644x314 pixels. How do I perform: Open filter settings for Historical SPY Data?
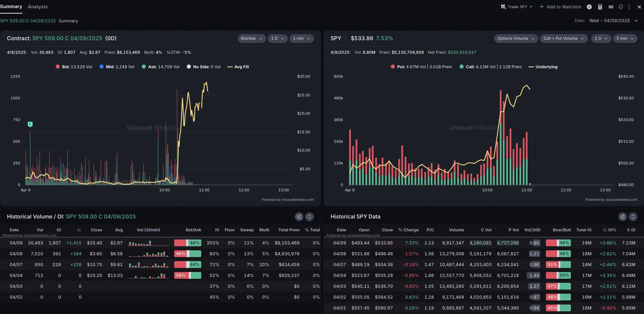(623, 217)
